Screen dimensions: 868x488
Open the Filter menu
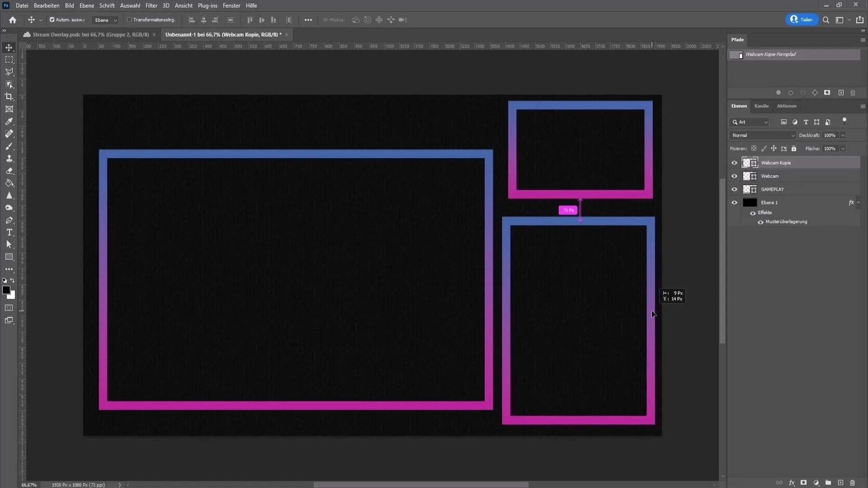point(151,5)
